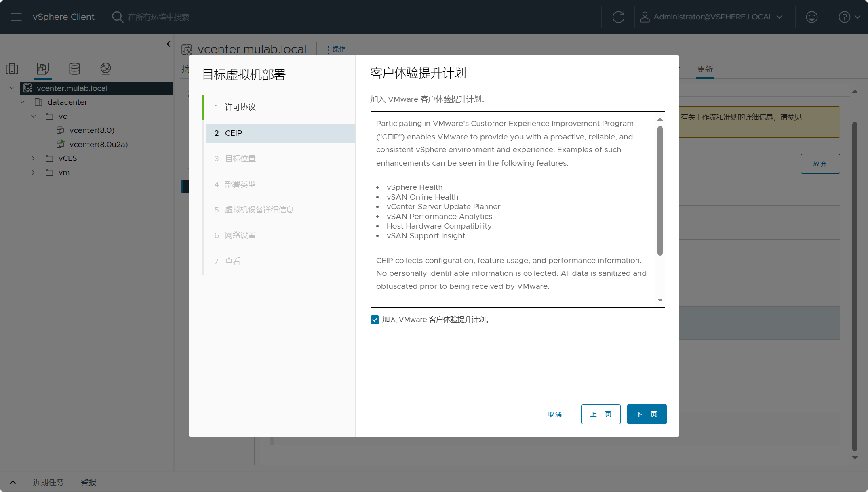Screen dimensions: 868x492
Task: Click the datacenter icon in tree
Action: click(x=38, y=102)
